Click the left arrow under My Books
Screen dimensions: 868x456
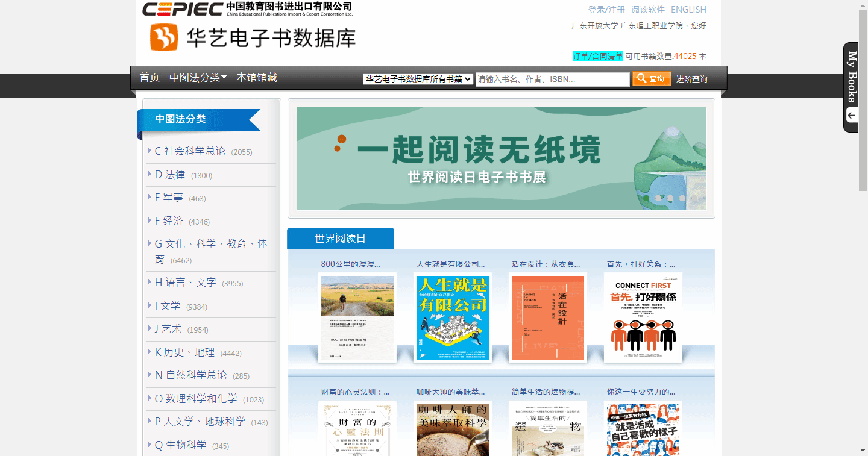(x=852, y=116)
